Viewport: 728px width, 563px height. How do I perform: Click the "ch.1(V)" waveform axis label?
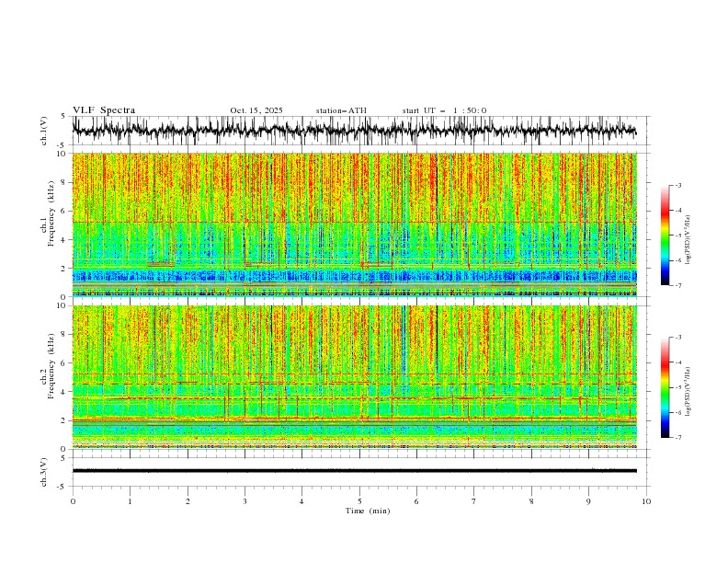pyautogui.click(x=43, y=131)
